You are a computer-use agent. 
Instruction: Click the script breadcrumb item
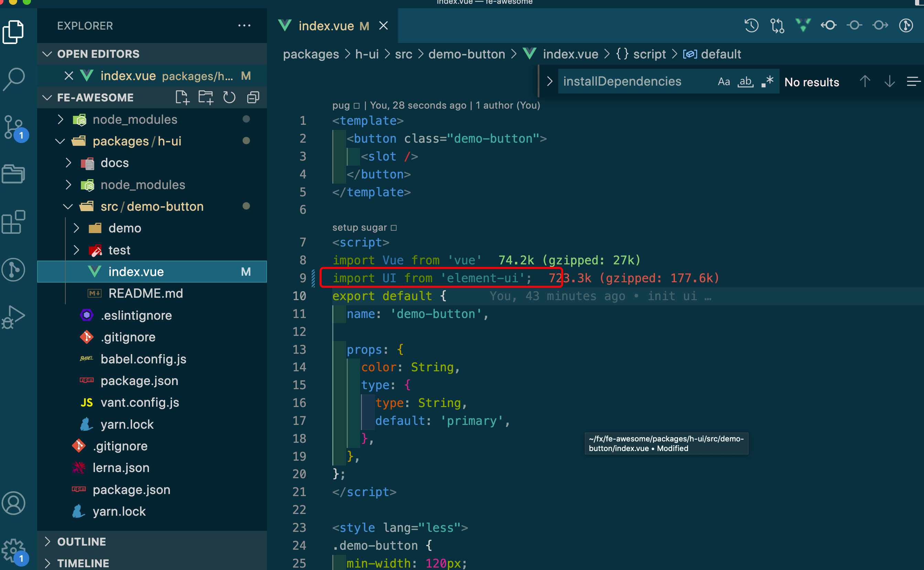(650, 54)
